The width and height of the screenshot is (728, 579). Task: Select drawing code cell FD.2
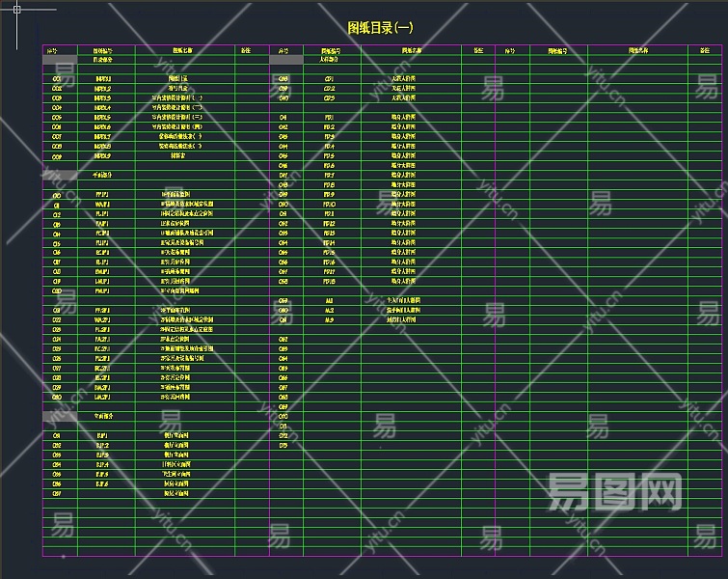329,127
